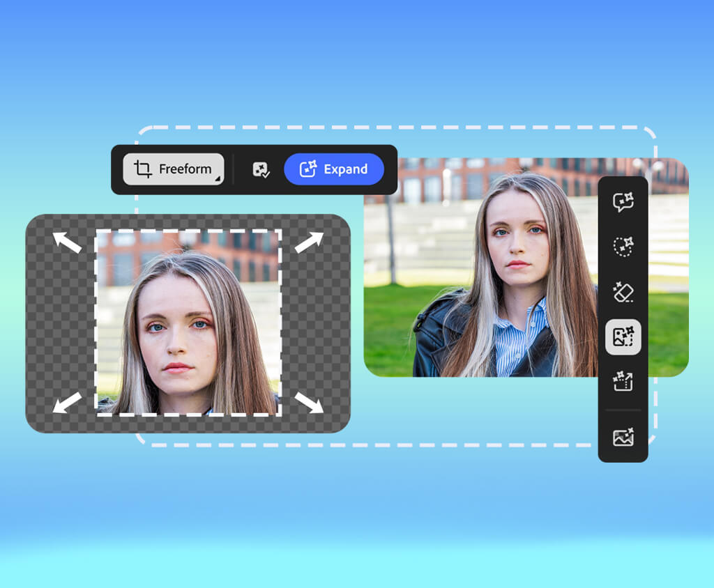714x588 pixels.
Task: Select the generative fill checkmark icon
Action: tap(261, 170)
